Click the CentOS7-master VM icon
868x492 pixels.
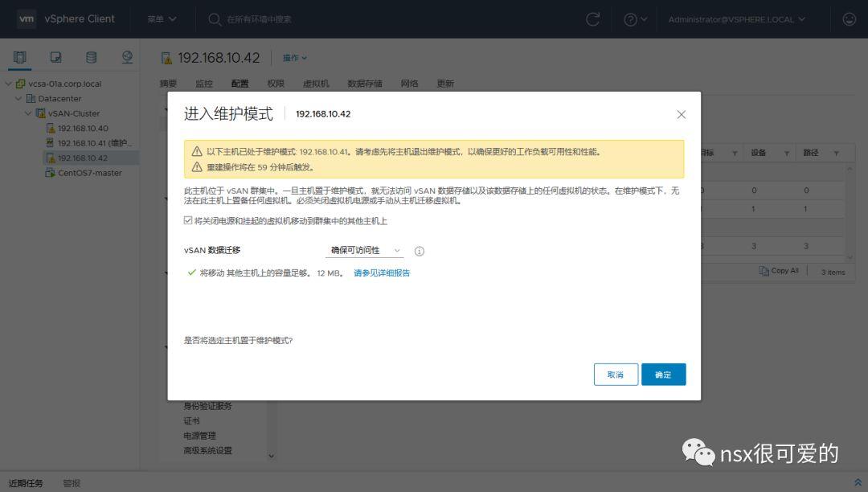pyautogui.click(x=51, y=173)
